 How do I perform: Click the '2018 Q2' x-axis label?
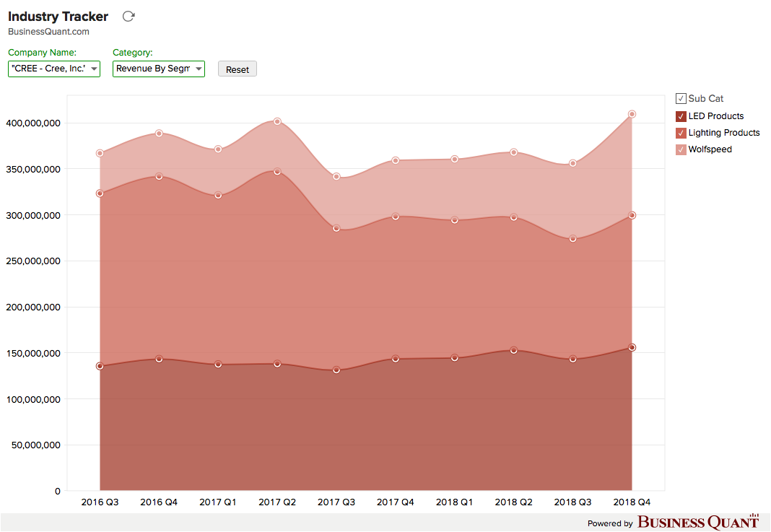tap(514, 502)
